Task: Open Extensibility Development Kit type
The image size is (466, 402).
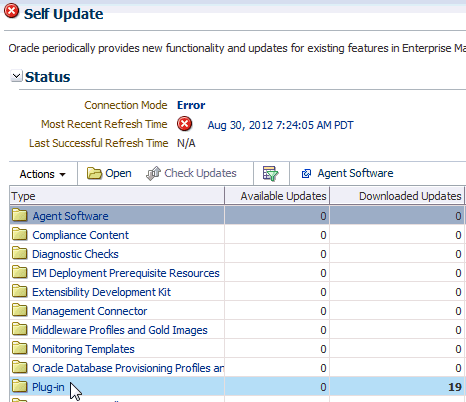Action: coord(101,292)
